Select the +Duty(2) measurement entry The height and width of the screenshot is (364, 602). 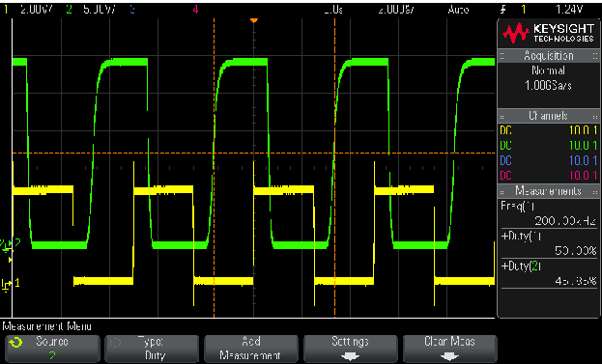tap(549, 273)
